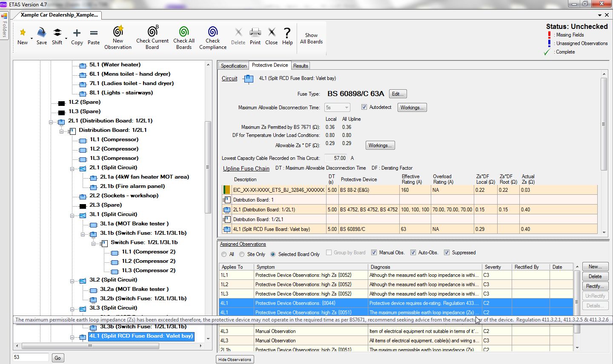Click icon of 1L1 (Compressor 2) tree item
Screen dimensions: 613x364
click(x=114, y=252)
